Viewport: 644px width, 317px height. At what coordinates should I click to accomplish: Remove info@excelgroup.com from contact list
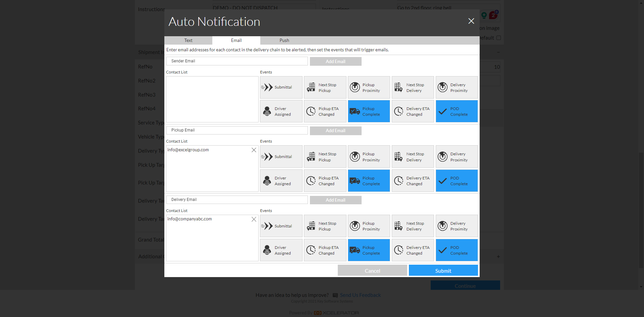(254, 150)
